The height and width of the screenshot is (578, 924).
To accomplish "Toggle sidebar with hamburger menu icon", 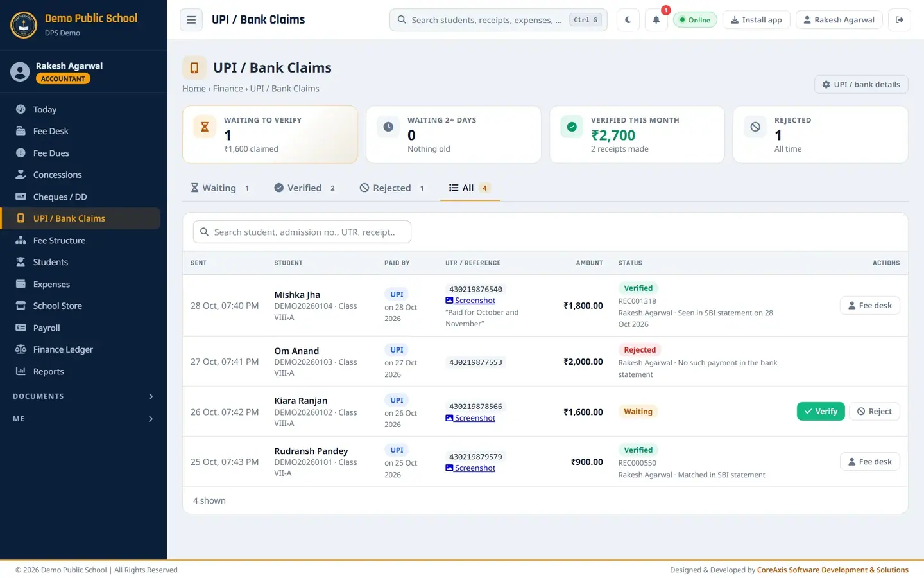I will 191,20.
